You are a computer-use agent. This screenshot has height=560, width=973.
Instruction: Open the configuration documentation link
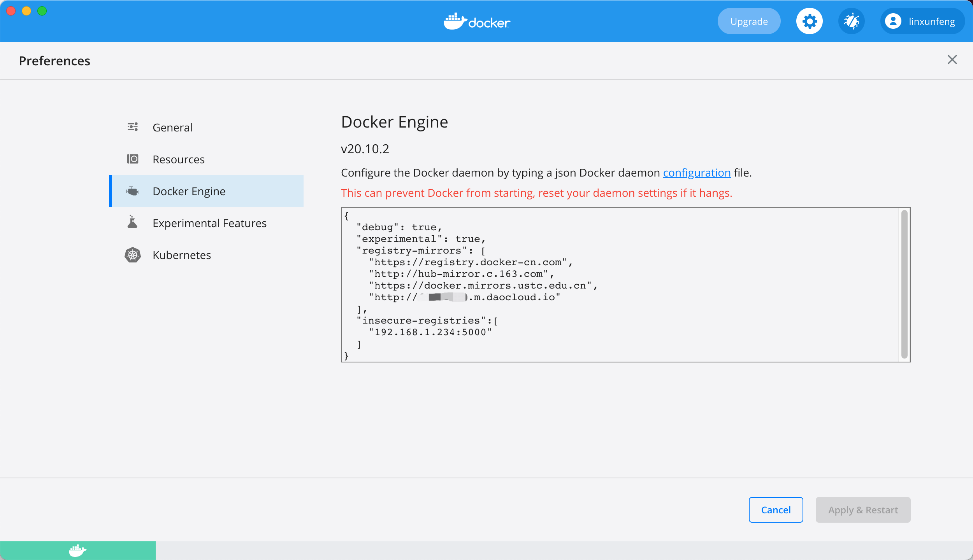[x=697, y=173]
